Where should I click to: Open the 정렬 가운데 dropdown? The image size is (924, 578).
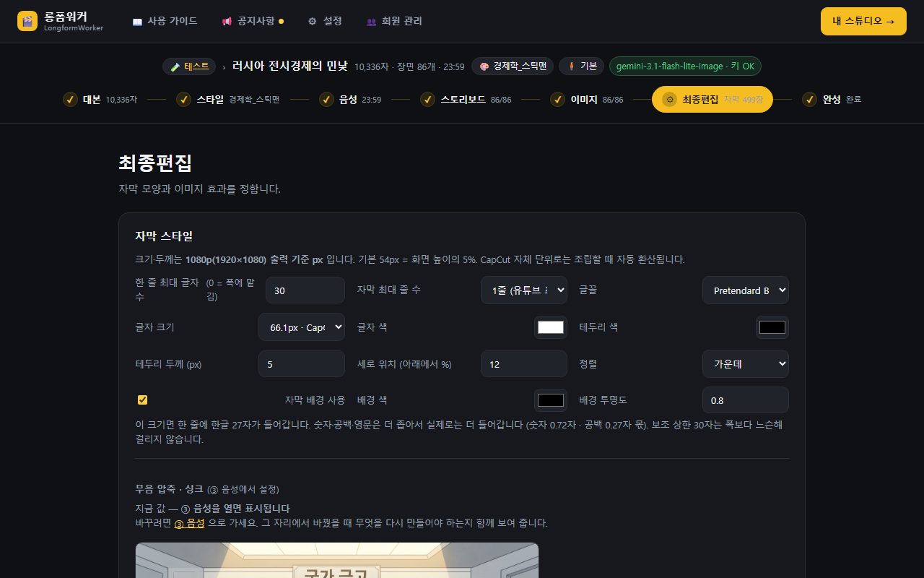[746, 364]
